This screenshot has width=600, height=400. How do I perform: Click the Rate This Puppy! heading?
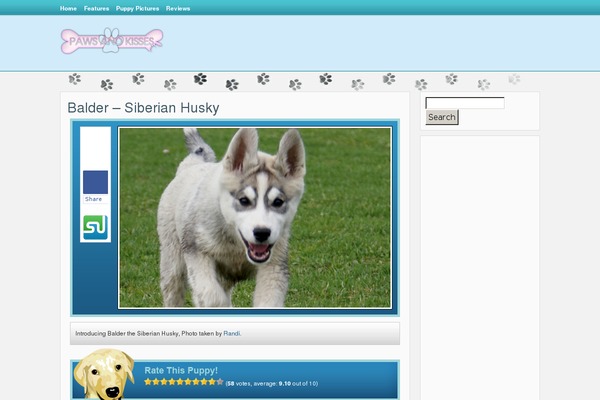pyautogui.click(x=181, y=371)
